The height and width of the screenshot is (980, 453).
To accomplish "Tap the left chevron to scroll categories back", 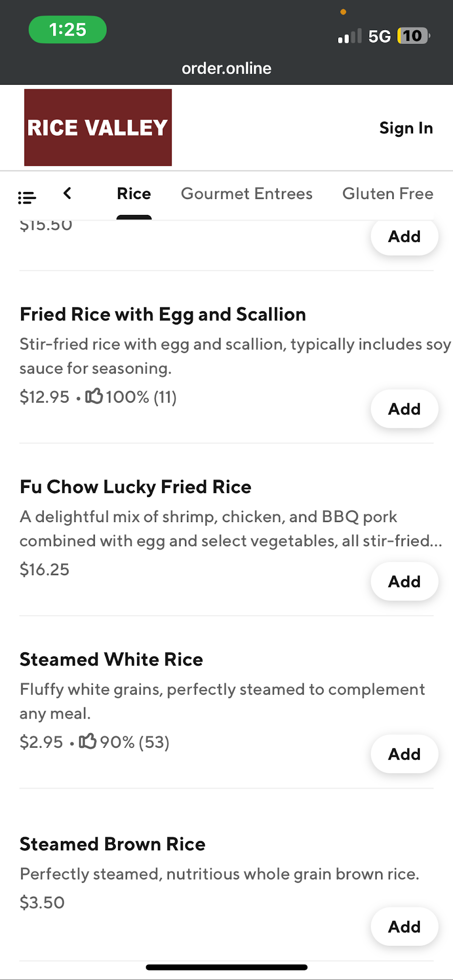I will [x=67, y=193].
